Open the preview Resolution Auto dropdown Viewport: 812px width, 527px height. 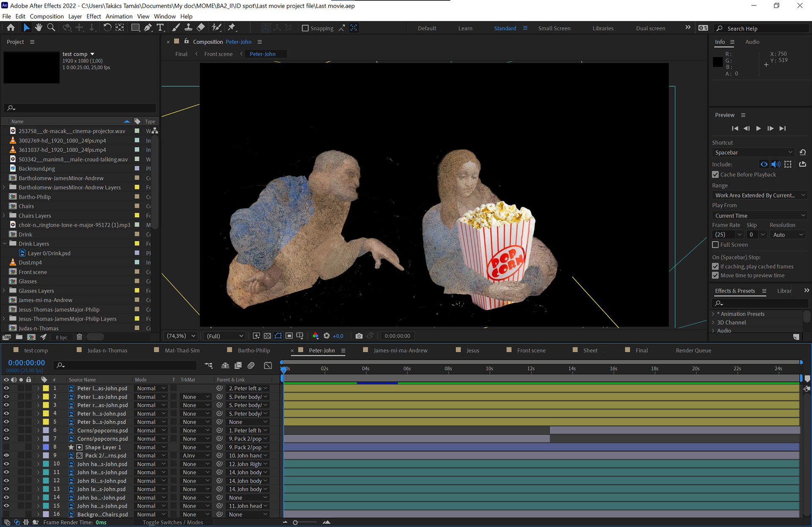pos(787,235)
